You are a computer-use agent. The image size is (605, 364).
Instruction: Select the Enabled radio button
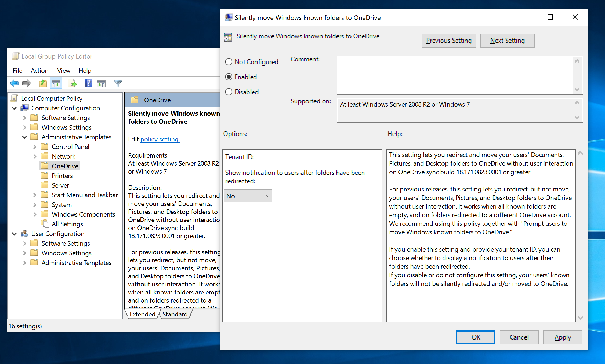click(x=229, y=77)
